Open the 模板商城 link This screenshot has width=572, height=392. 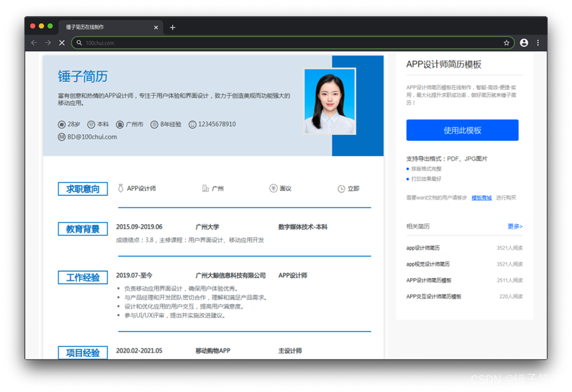(x=481, y=198)
